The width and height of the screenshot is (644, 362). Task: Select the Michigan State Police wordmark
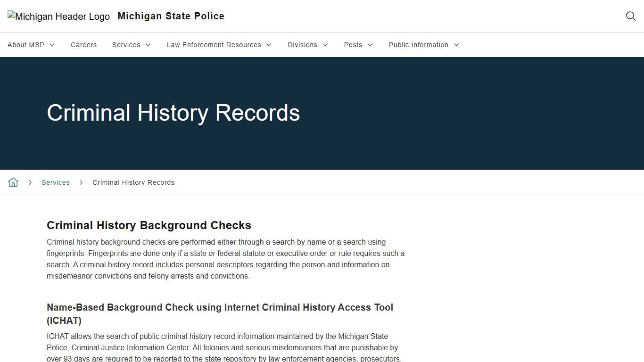(x=171, y=16)
